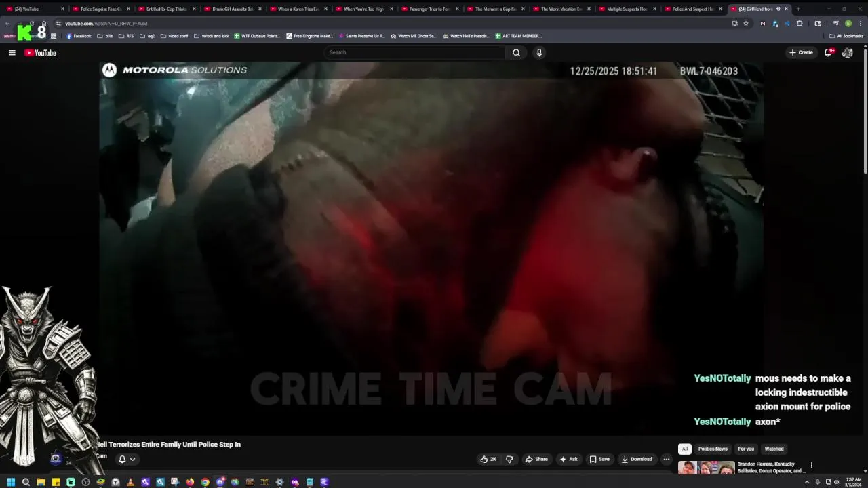868x488 pixels.
Task: Expand the All Bookmarks folder
Action: tap(846, 36)
